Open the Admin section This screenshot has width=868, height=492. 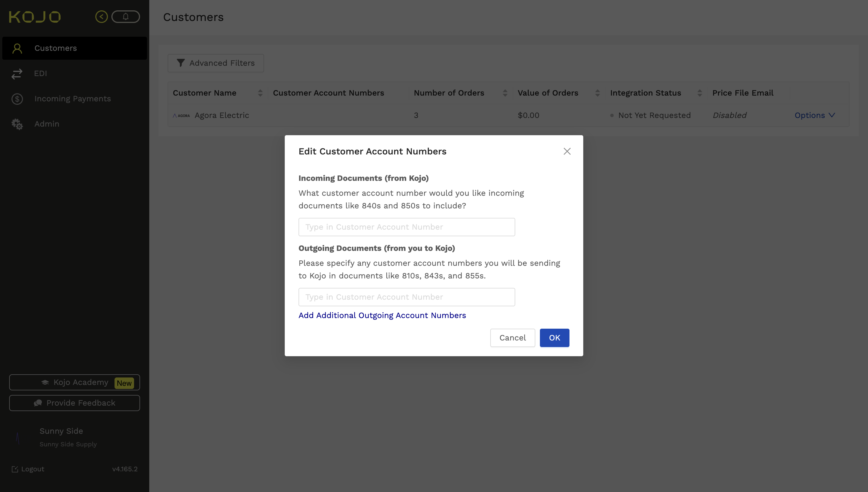point(75,124)
